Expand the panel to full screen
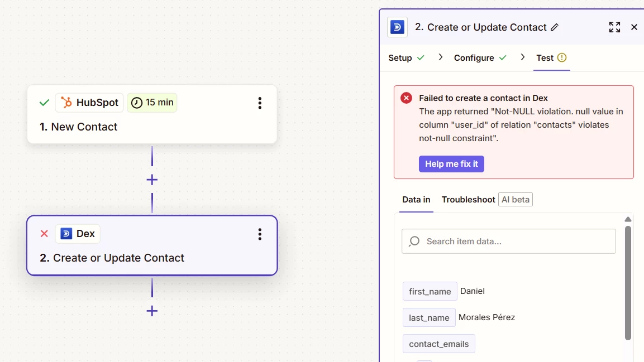 tap(614, 27)
